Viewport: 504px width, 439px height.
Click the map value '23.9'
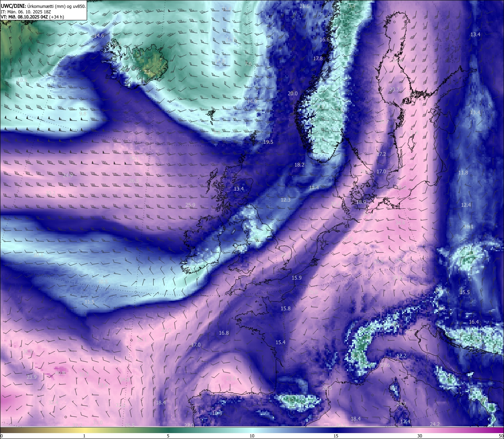[x=31, y=377]
